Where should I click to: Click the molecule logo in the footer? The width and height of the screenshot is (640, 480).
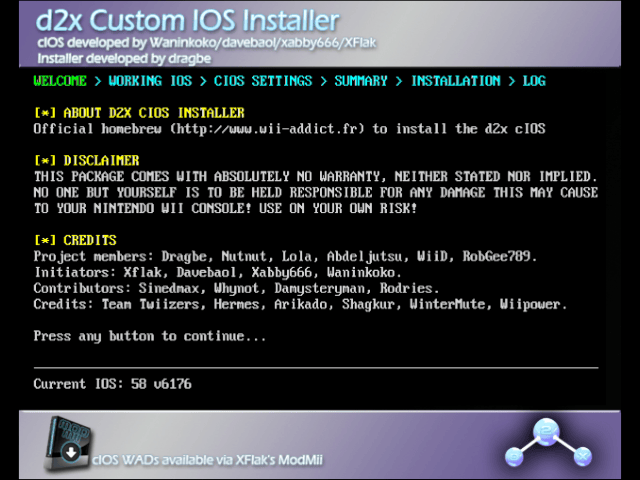(x=549, y=444)
